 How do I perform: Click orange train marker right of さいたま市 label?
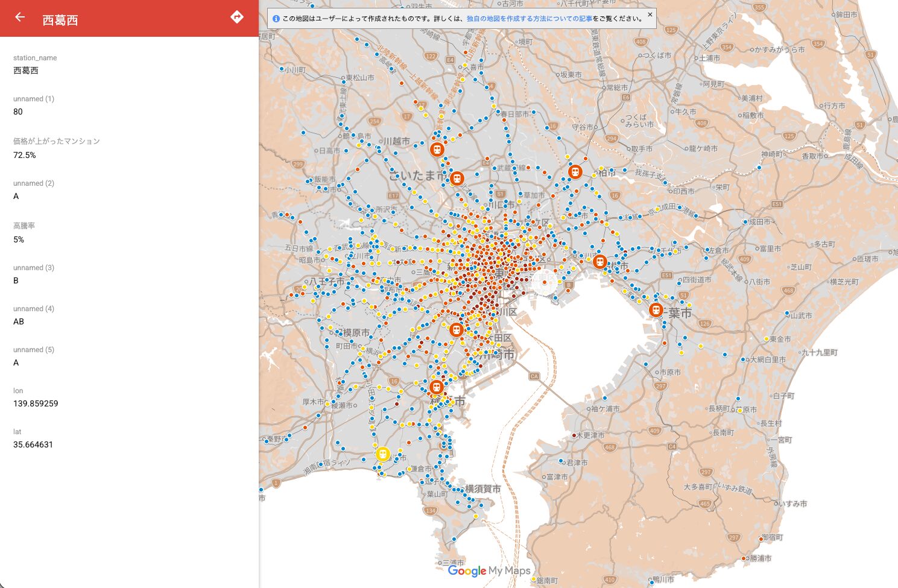pos(457,179)
